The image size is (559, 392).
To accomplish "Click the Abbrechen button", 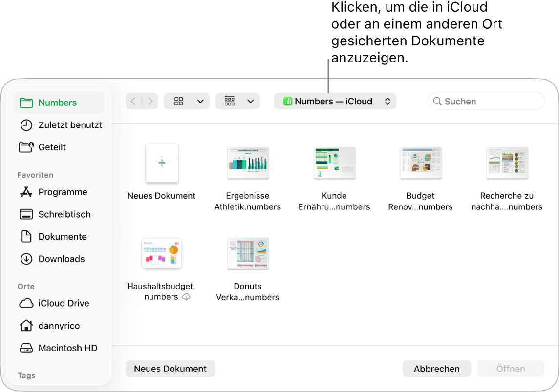I will (x=437, y=369).
